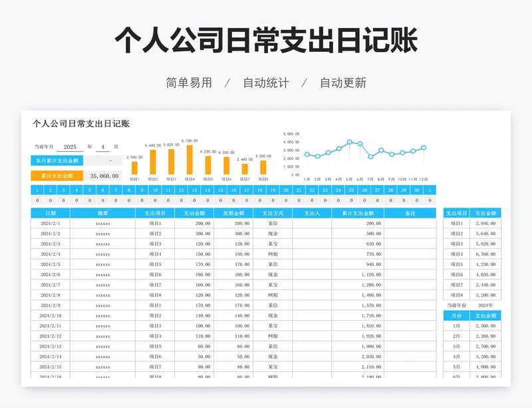Click the 月份 header in the monthly table
This screenshot has height=408, width=532.
coord(456,315)
